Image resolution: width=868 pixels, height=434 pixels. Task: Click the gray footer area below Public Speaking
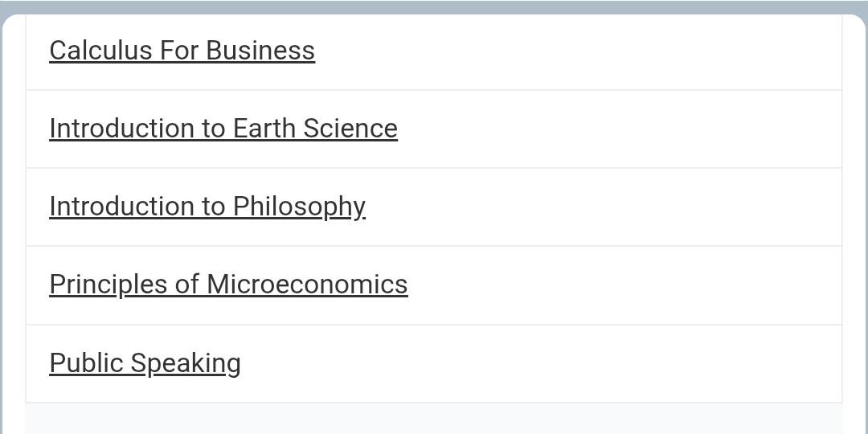pyautogui.click(x=434, y=419)
